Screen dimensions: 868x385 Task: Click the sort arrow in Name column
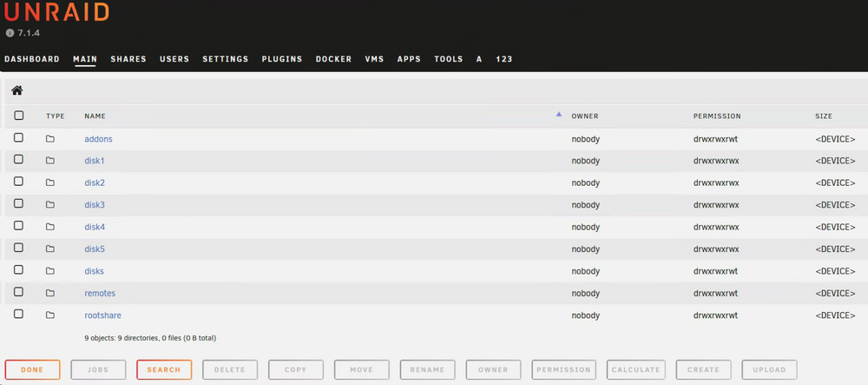tap(558, 114)
